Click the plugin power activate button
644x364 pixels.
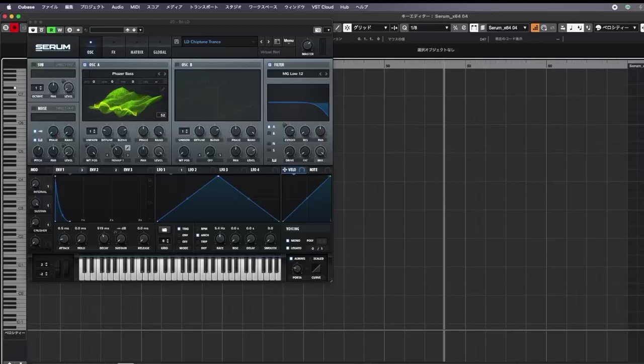(33, 30)
